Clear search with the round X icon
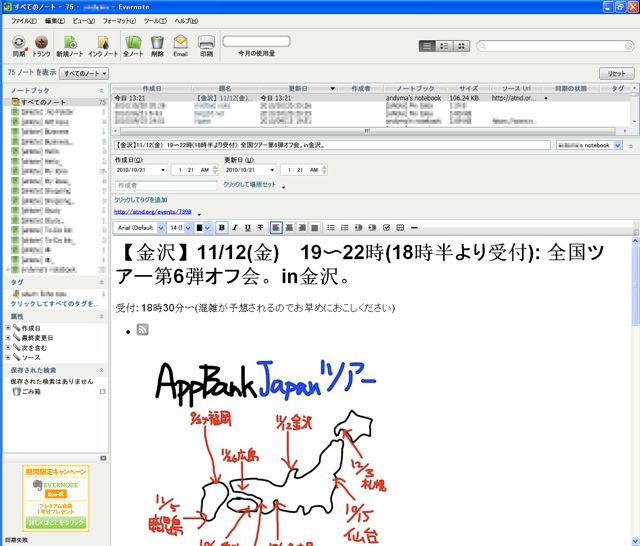 (x=629, y=46)
